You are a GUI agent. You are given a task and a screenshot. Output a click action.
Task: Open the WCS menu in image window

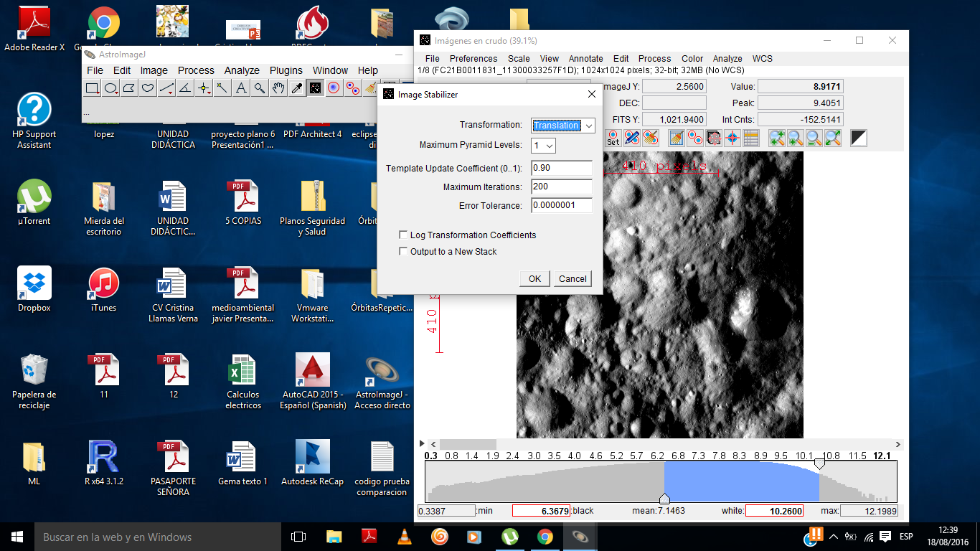[x=762, y=59]
